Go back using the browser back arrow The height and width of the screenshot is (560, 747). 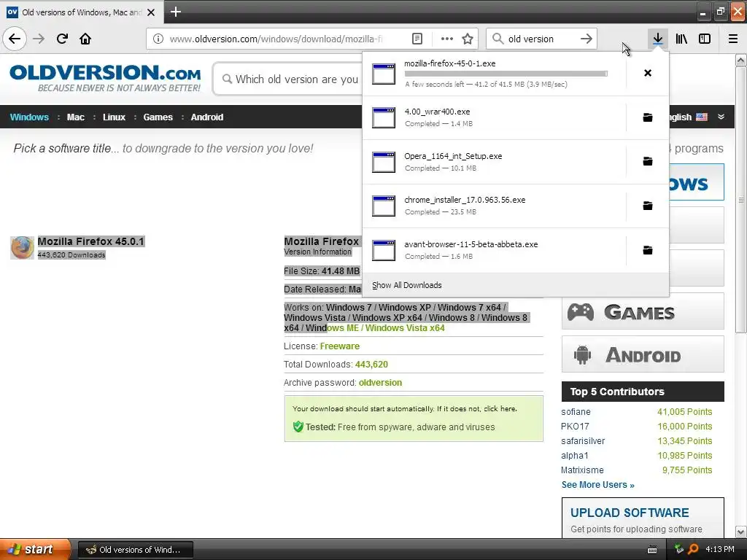coord(15,39)
